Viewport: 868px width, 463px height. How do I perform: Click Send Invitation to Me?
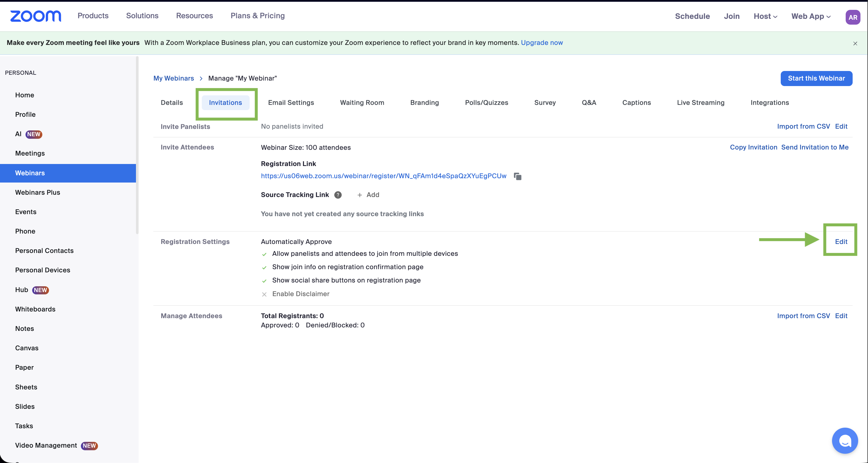point(815,147)
